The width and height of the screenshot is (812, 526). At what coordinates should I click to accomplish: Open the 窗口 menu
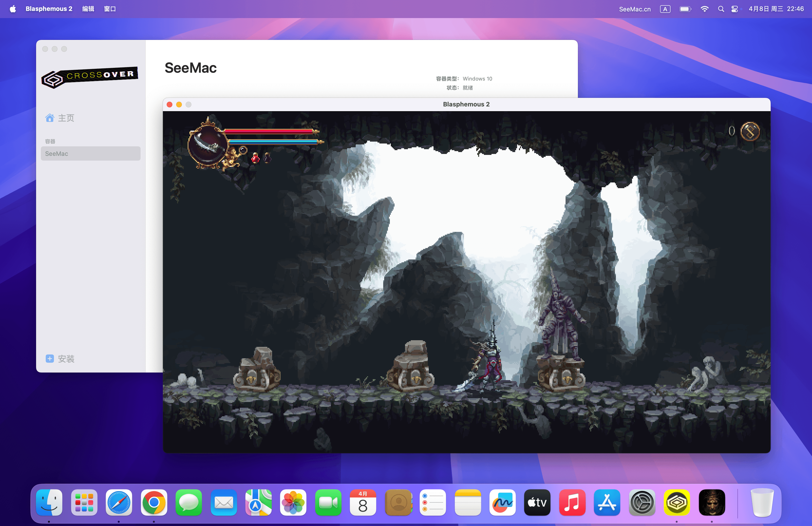click(x=110, y=9)
